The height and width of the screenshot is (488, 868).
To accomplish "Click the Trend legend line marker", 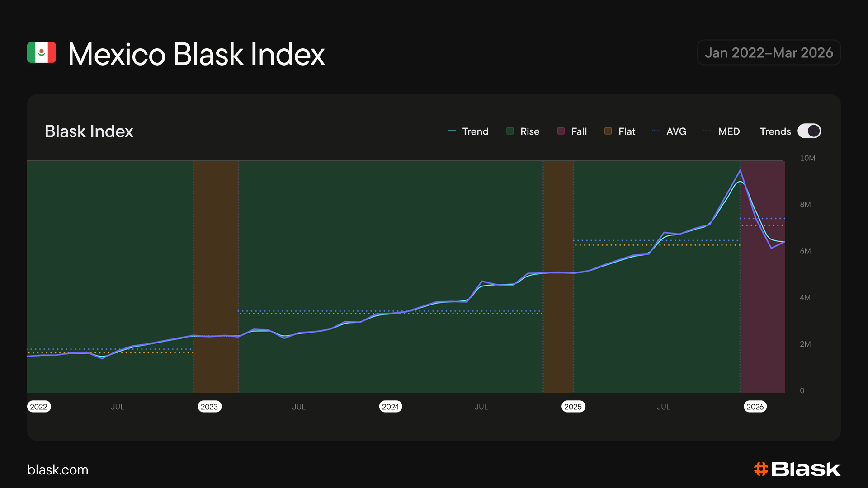I will click(452, 131).
